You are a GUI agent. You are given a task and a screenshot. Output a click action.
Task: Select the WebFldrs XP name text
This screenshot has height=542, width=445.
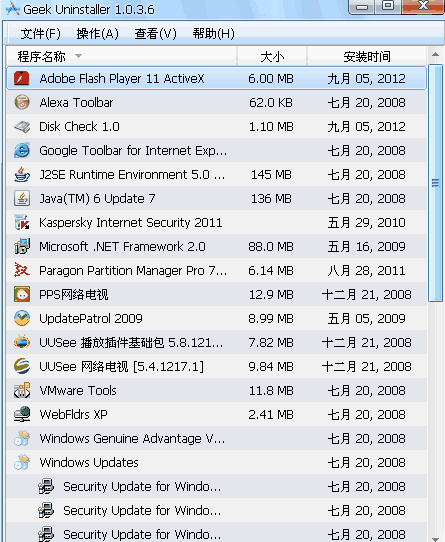73,414
